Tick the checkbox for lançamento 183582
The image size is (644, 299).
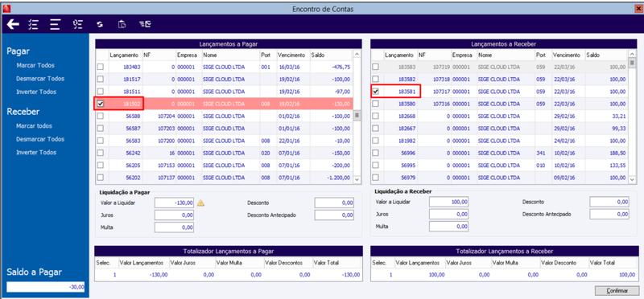click(x=375, y=79)
